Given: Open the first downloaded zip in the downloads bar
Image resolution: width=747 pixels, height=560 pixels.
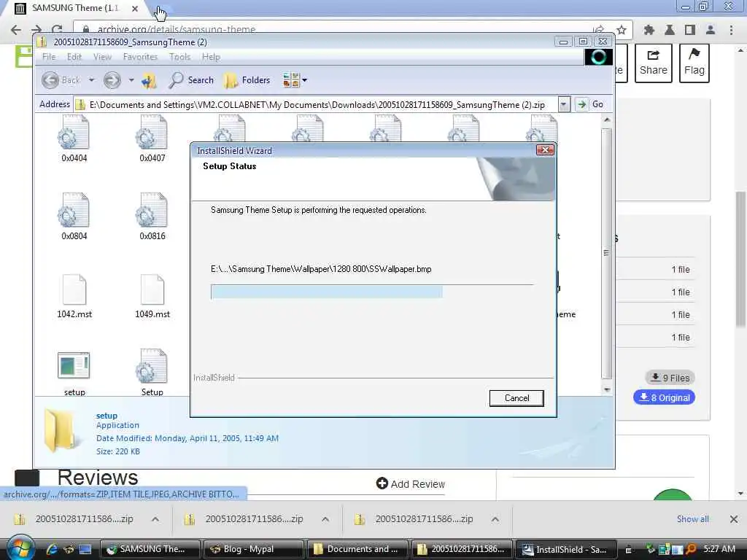Looking at the screenshot, I should [x=74, y=519].
